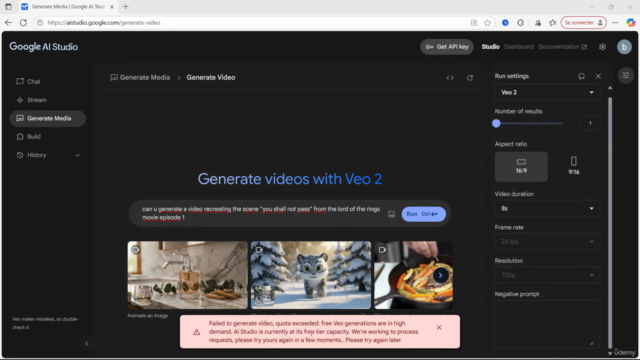The image size is (640, 360).
Task: Close the Generate Media browser tab
Action: (112, 7)
